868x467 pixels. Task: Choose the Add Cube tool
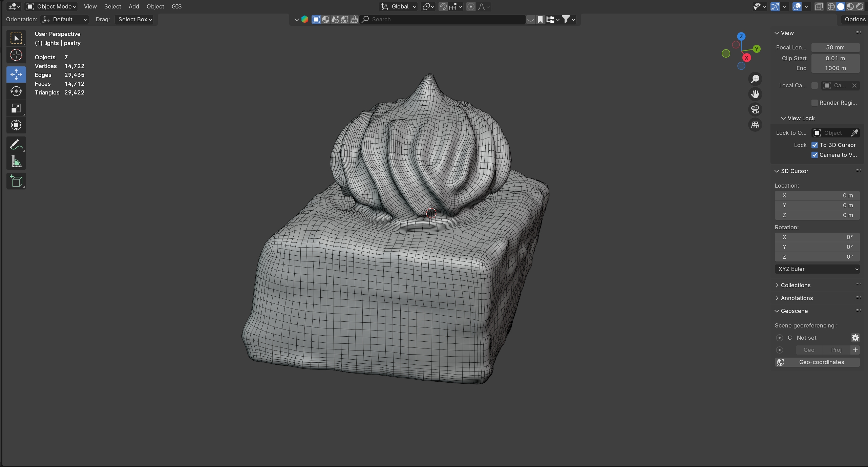click(16, 181)
